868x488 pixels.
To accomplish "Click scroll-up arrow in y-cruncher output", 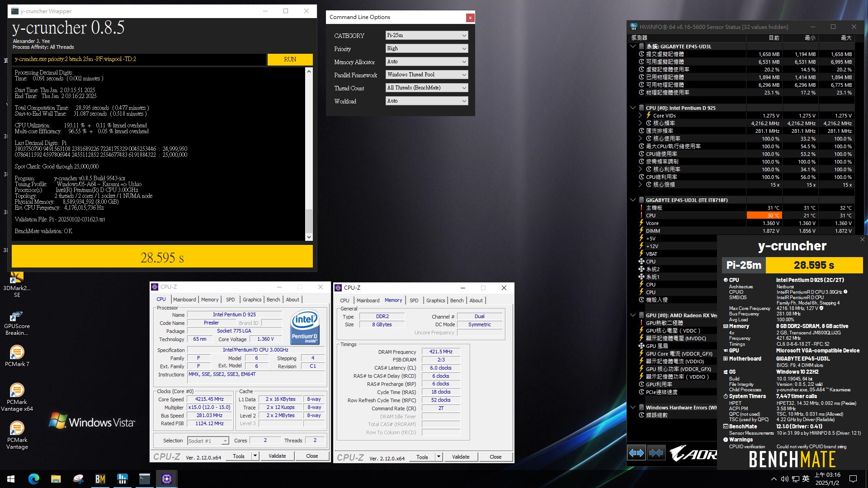I will click(x=309, y=71).
